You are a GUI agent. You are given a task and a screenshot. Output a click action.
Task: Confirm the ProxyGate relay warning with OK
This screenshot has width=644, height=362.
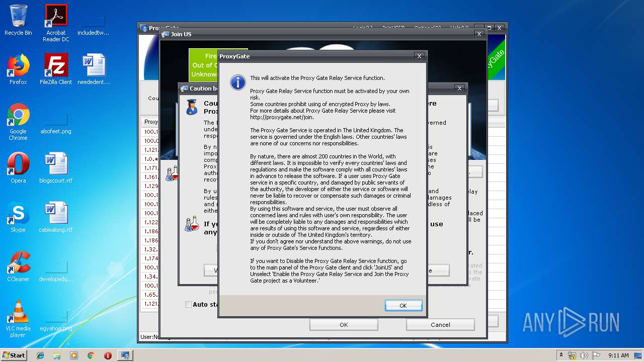pyautogui.click(x=403, y=306)
